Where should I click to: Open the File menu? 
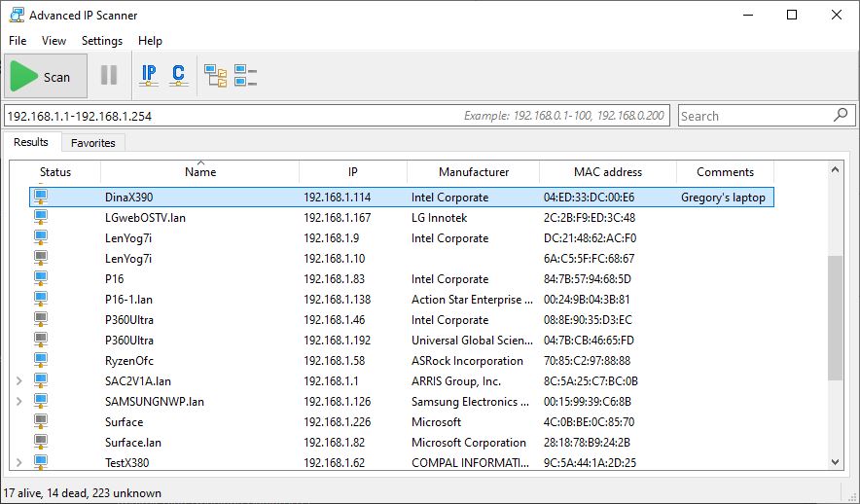(x=18, y=41)
